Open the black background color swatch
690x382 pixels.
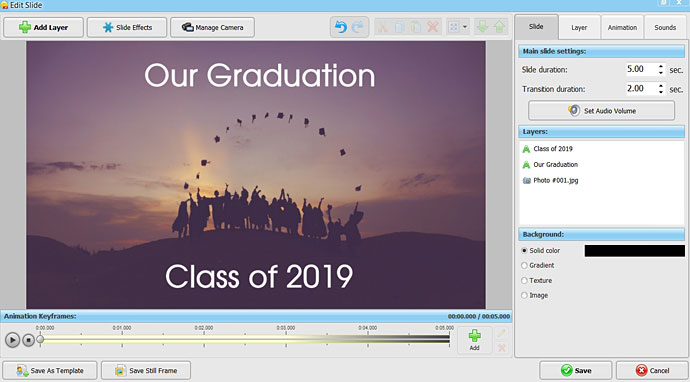635,251
